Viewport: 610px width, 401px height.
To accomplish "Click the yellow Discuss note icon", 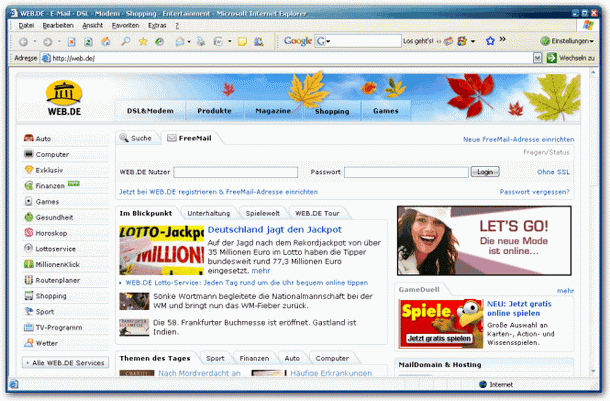I will 242,42.
